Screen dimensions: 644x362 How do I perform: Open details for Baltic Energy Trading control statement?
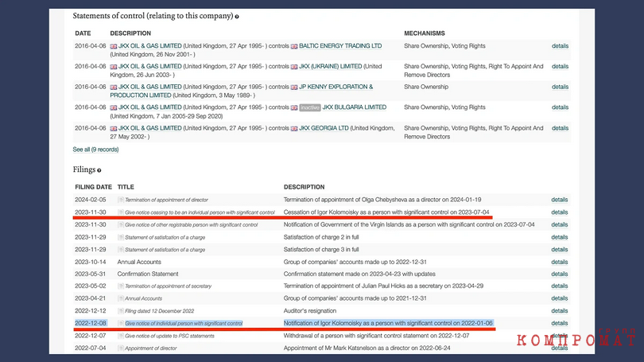coord(560,46)
